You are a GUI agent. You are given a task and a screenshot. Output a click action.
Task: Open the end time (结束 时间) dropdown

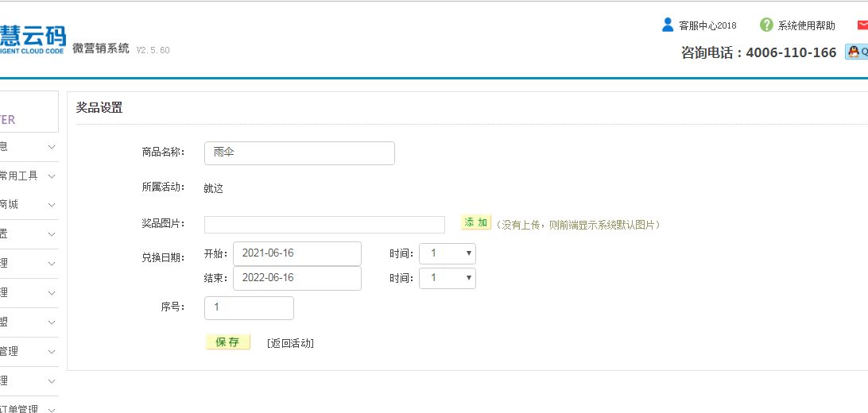point(447,278)
